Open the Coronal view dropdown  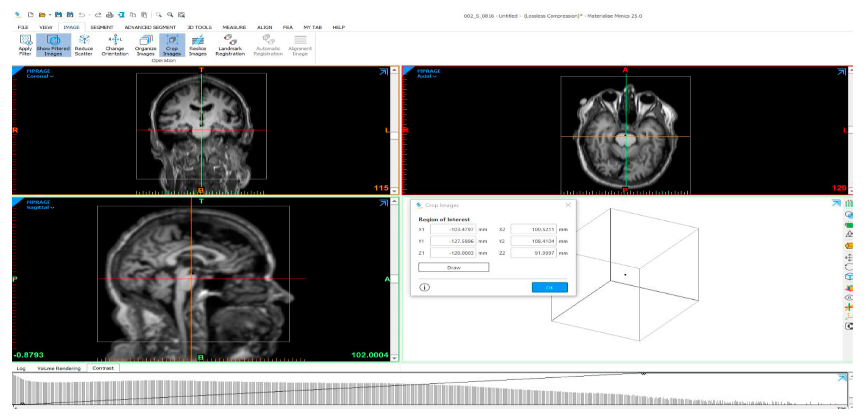click(40, 76)
